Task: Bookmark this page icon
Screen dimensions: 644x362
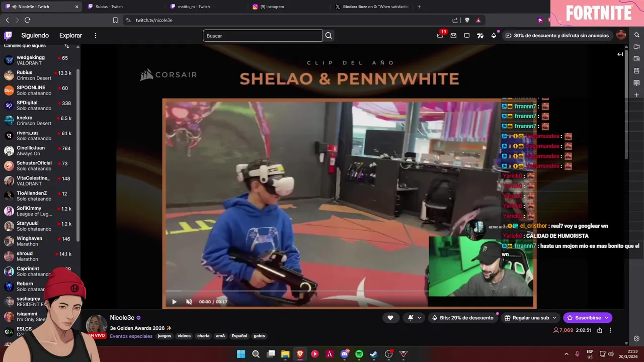Action: coord(115,20)
